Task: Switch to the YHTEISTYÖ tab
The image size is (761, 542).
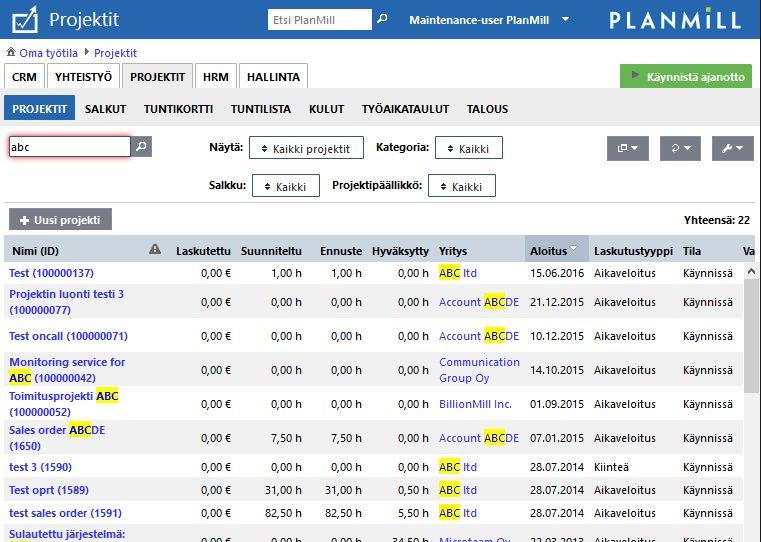Action: coord(83,77)
